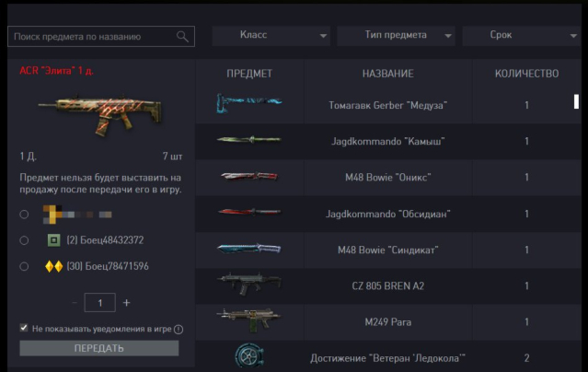
Task: Select radio button for Боец48432372
Action: coord(24,240)
